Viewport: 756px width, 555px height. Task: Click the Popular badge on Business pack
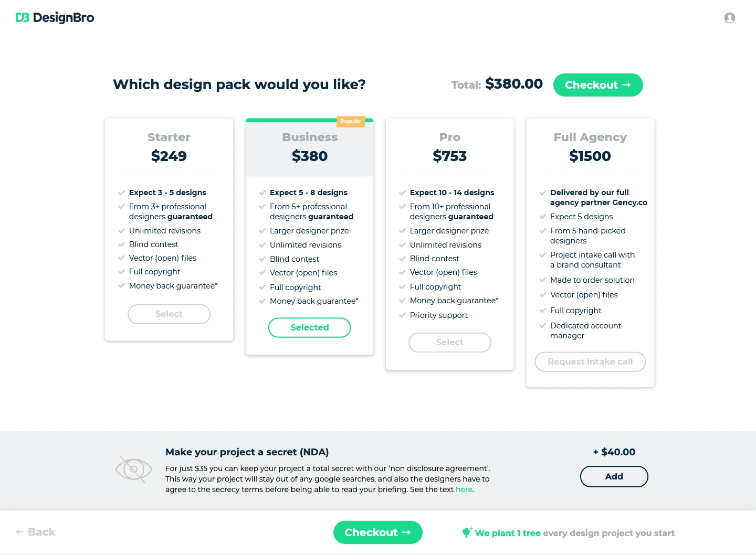[x=350, y=121]
